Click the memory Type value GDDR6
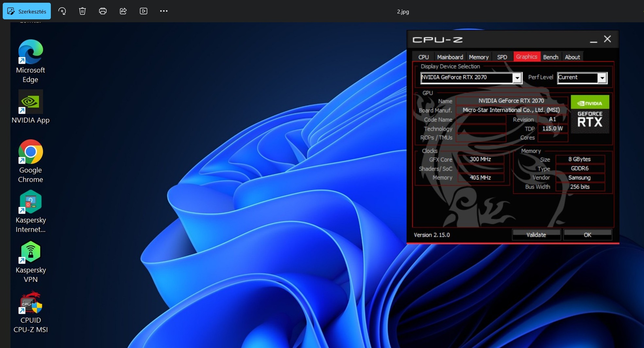Viewport: 644px width, 348px height. tap(580, 168)
